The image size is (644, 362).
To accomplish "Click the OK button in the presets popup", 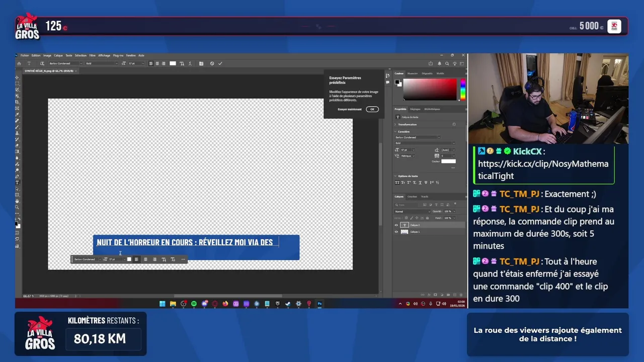I will (372, 109).
